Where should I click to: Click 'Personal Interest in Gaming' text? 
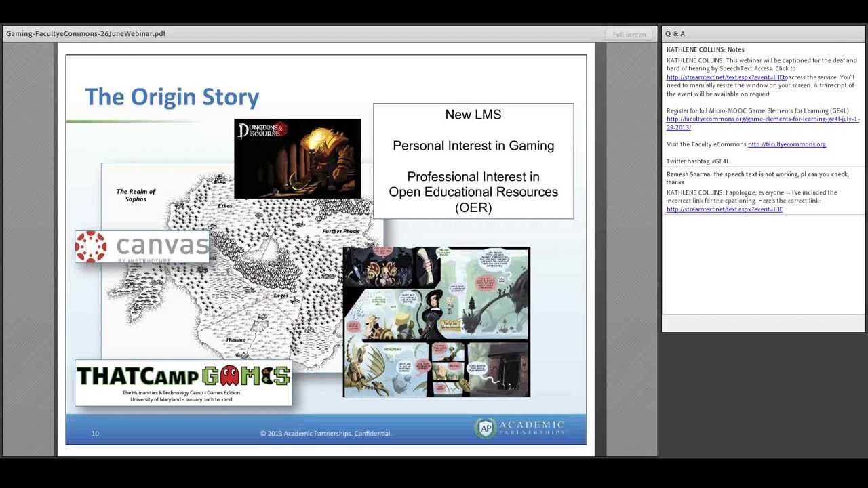(473, 146)
